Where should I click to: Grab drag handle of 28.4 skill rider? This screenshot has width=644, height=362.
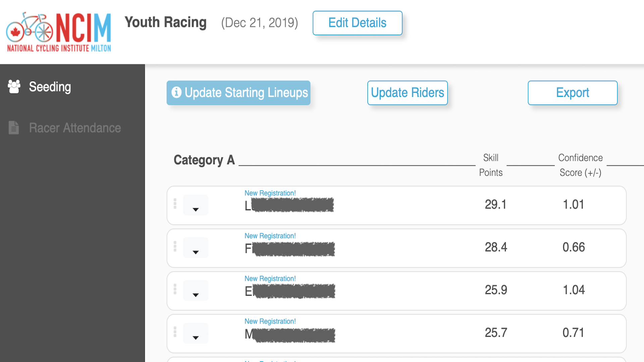[175, 246]
